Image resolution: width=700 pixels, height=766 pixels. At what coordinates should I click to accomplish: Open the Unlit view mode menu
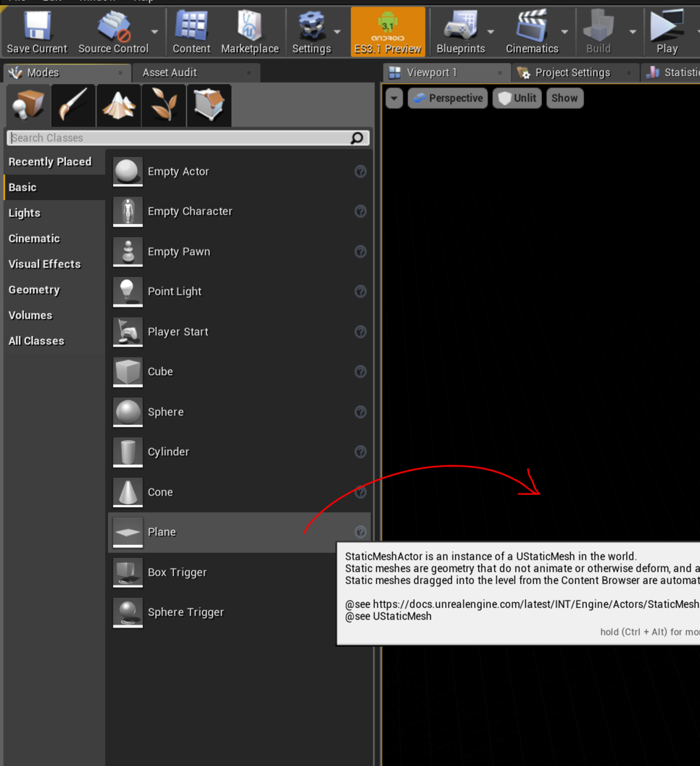point(517,98)
